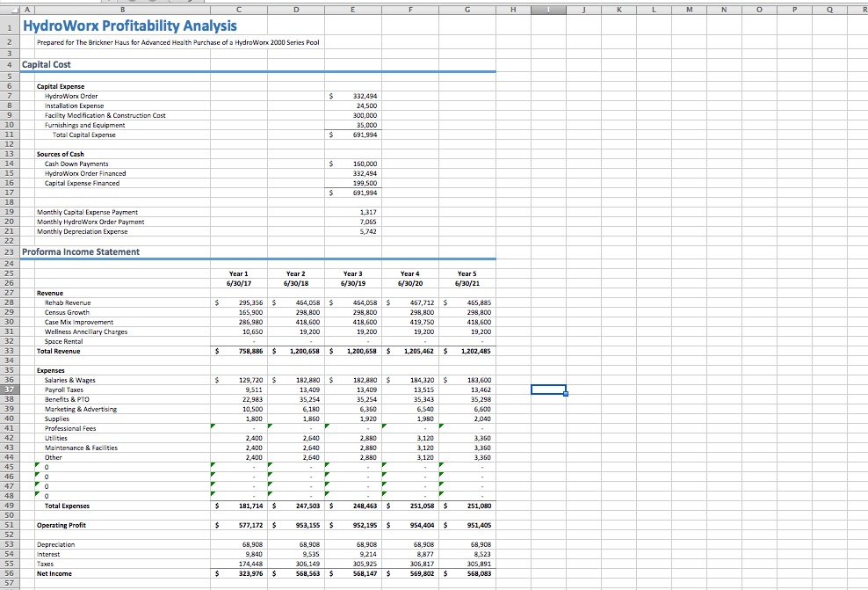This screenshot has height=590, width=868.
Task: Click the Monthly Depreciation Expense label
Action: pyautogui.click(x=82, y=231)
